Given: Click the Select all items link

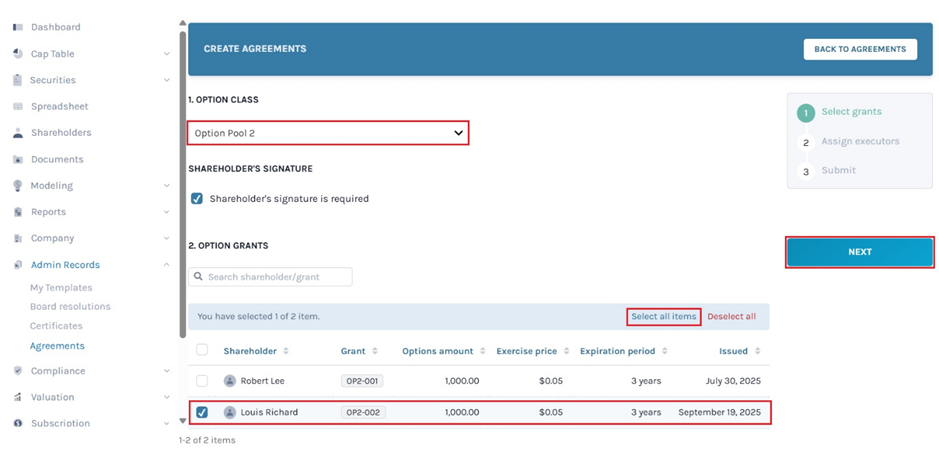Looking at the screenshot, I should coord(663,317).
